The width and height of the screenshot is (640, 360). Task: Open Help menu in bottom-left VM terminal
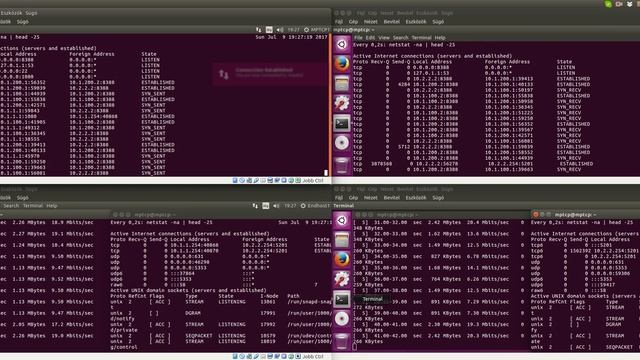coord(52,206)
